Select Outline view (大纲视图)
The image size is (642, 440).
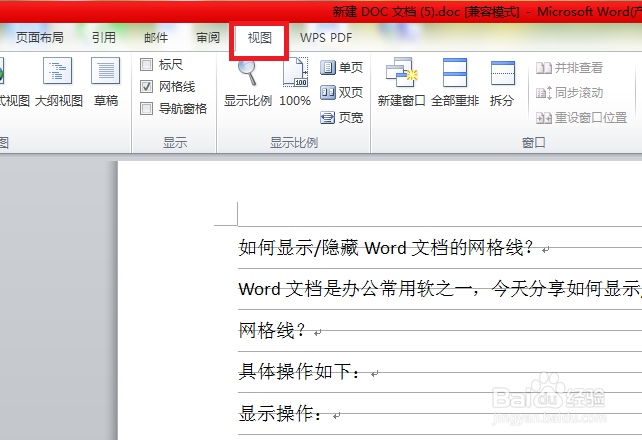(59, 82)
